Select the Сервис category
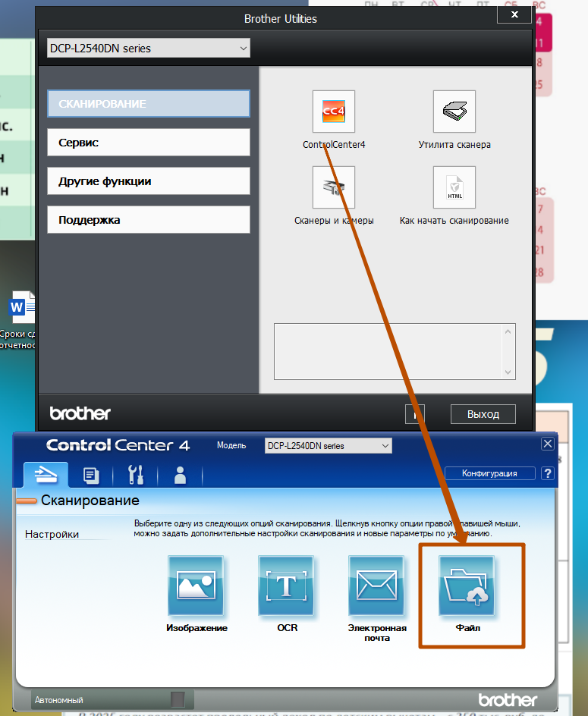 pyautogui.click(x=149, y=143)
